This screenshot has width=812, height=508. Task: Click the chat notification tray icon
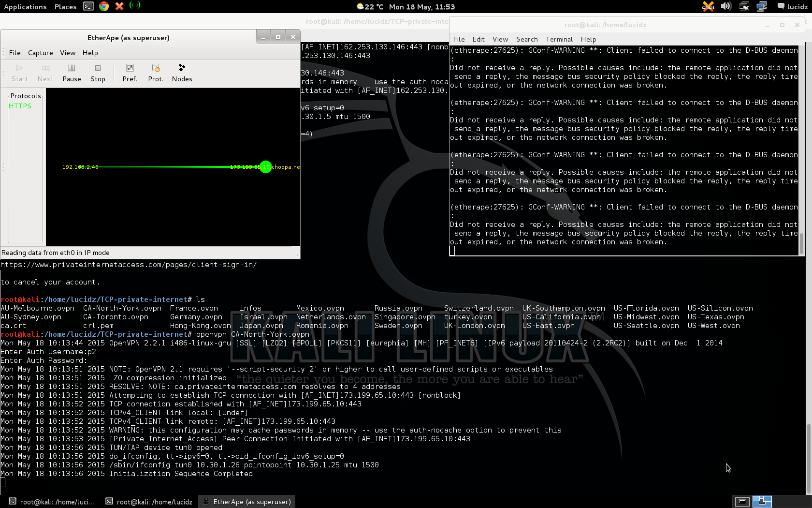click(x=708, y=6)
